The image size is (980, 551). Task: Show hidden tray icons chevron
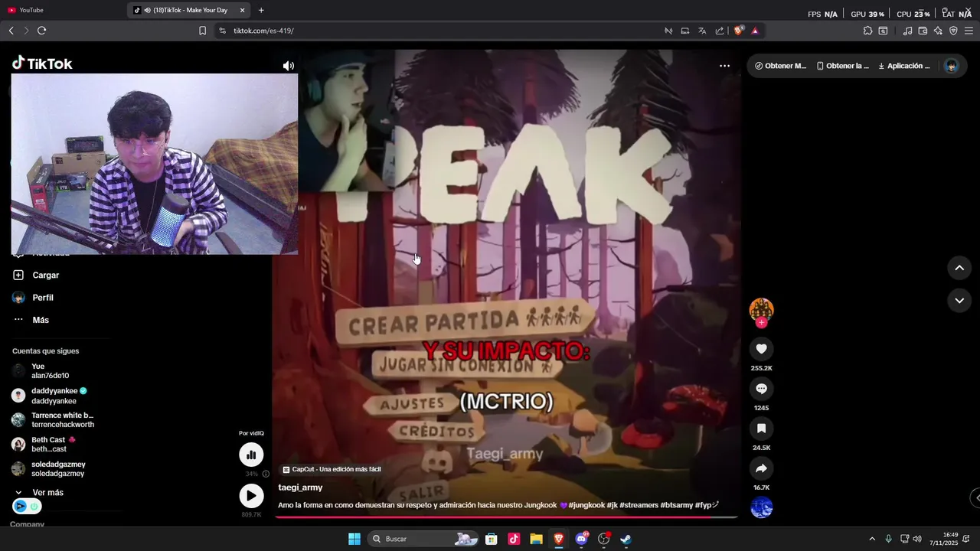tap(871, 539)
